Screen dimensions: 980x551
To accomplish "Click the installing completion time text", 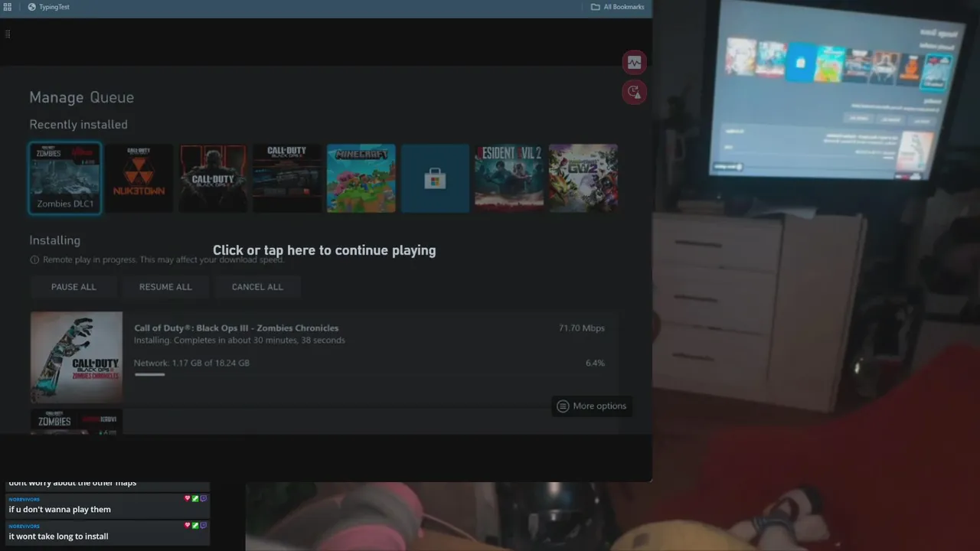I will point(240,341).
